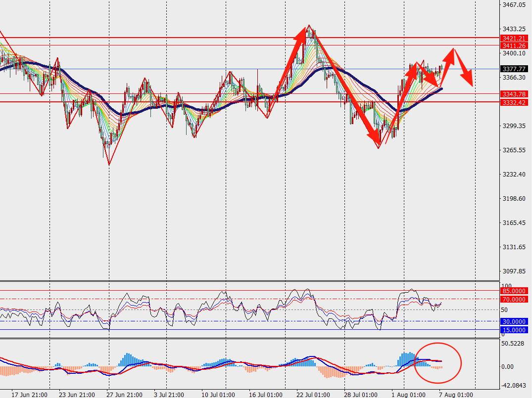Click the black 3377.77 current price tag

tap(514, 69)
